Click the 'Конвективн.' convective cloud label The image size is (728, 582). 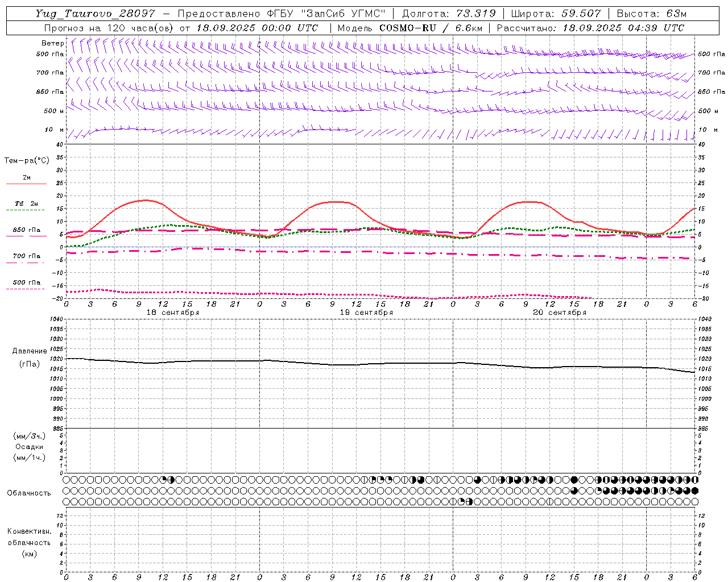30,531
